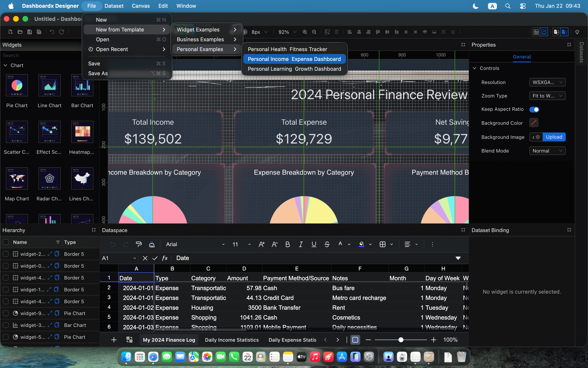Image resolution: width=588 pixels, height=368 pixels.
Task: Open the more options vertical dots
Action: coord(432,244)
